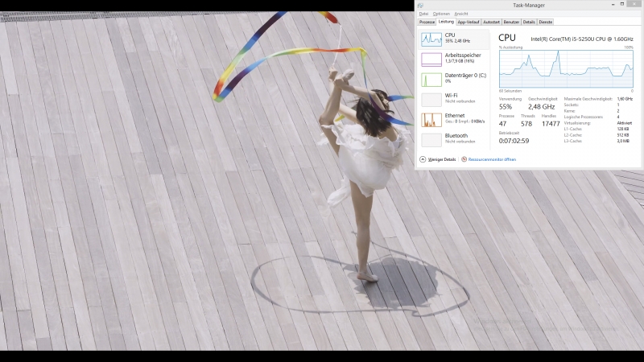Select the Datenträger 0 (C:) disk thumbnail
The width and height of the screenshot is (644, 362).
point(431,80)
